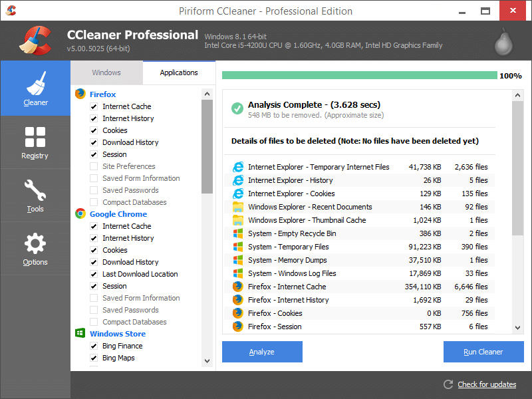Switch to the Windows tab

[x=106, y=72]
